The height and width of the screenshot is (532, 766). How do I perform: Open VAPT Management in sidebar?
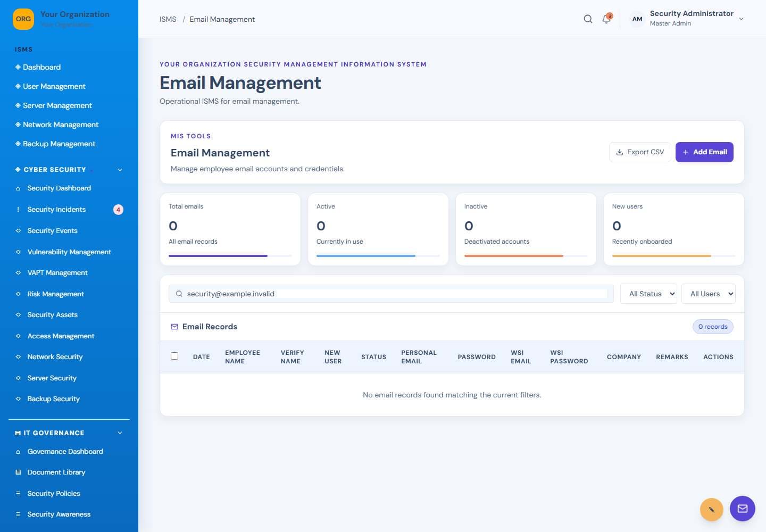pos(57,273)
